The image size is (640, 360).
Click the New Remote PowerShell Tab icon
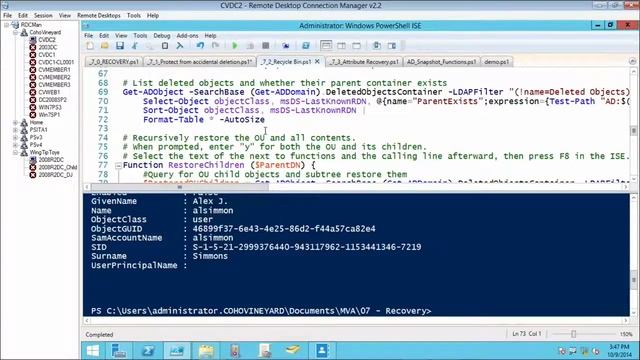[285, 46]
